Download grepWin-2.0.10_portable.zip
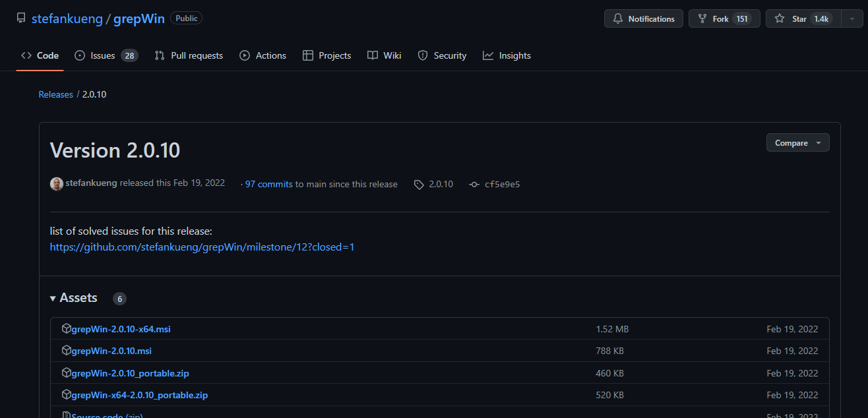Image resolution: width=868 pixels, height=418 pixels. click(x=130, y=373)
